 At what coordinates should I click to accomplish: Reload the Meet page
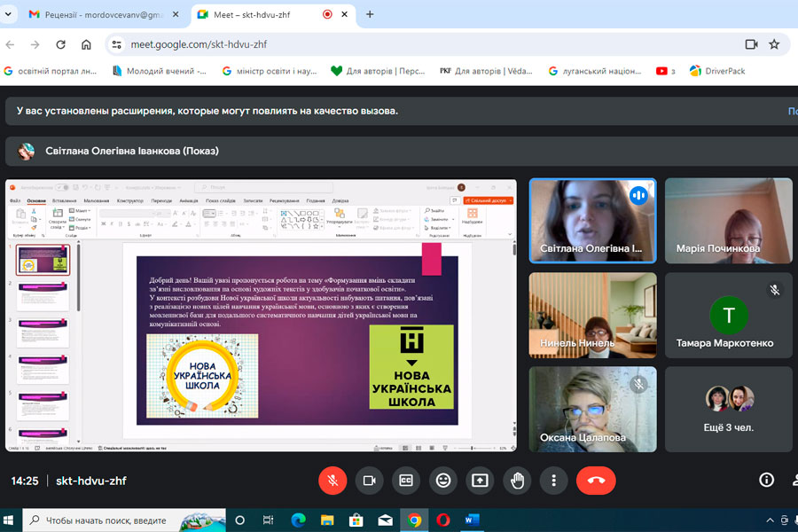[x=60, y=44]
